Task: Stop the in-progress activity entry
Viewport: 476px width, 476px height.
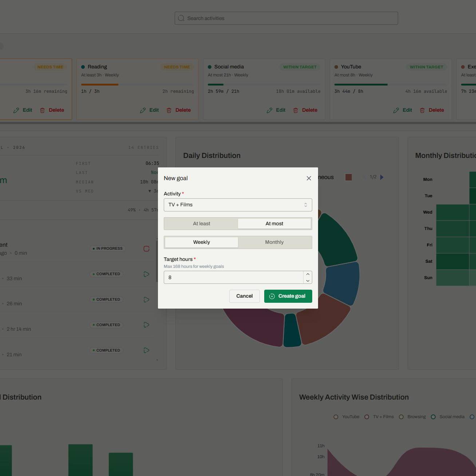Action: [146, 249]
